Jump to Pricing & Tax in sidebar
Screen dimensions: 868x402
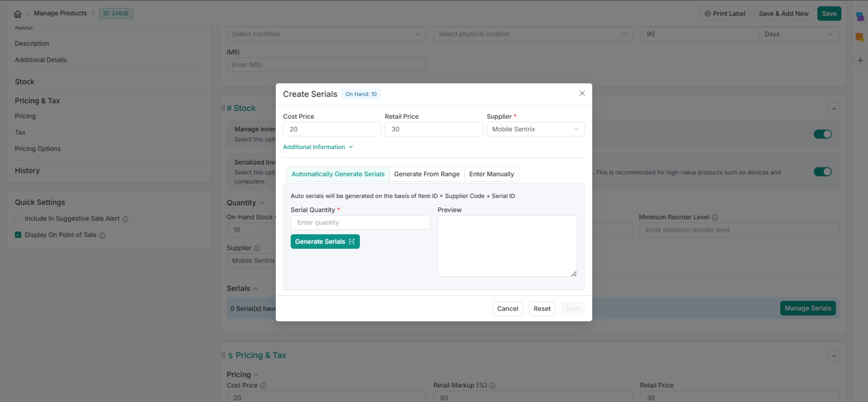click(37, 100)
